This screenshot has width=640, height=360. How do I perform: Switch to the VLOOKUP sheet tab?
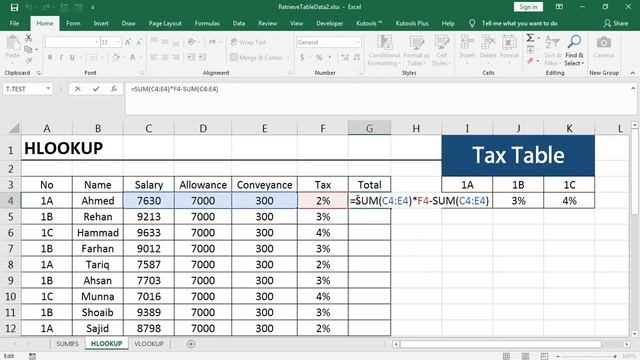click(x=149, y=344)
